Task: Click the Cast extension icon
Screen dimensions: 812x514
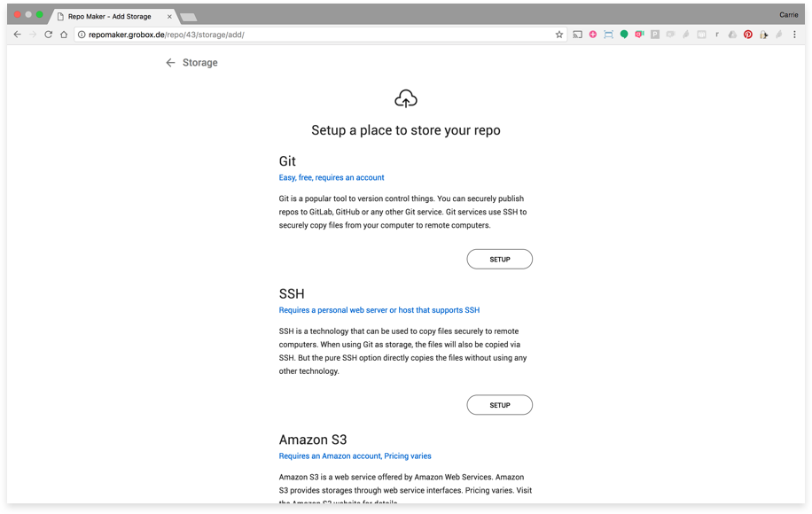Action: (577, 35)
